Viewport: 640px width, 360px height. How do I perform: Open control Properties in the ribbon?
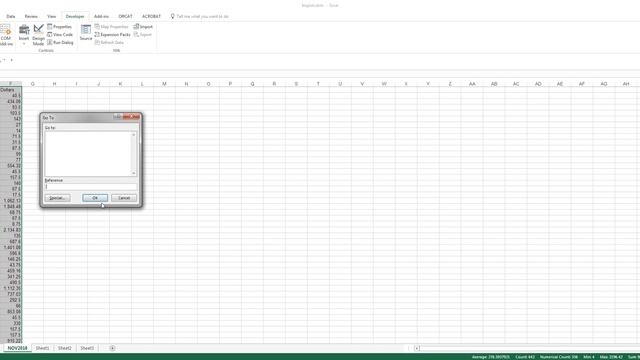60,27
